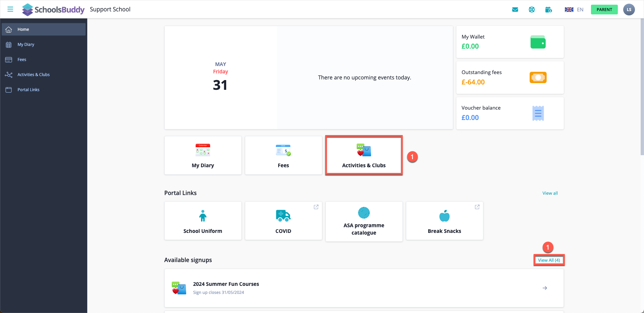Open Voucher balance £0.00 amount

coord(470,118)
